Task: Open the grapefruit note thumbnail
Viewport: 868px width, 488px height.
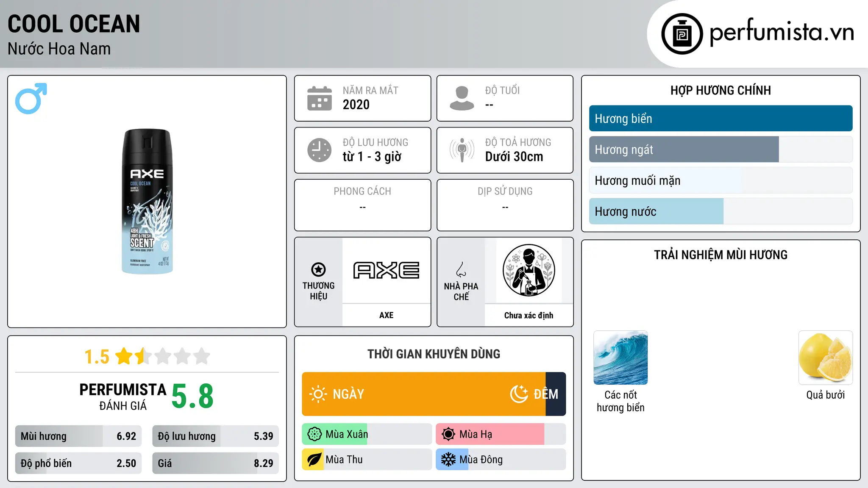Action: click(826, 358)
